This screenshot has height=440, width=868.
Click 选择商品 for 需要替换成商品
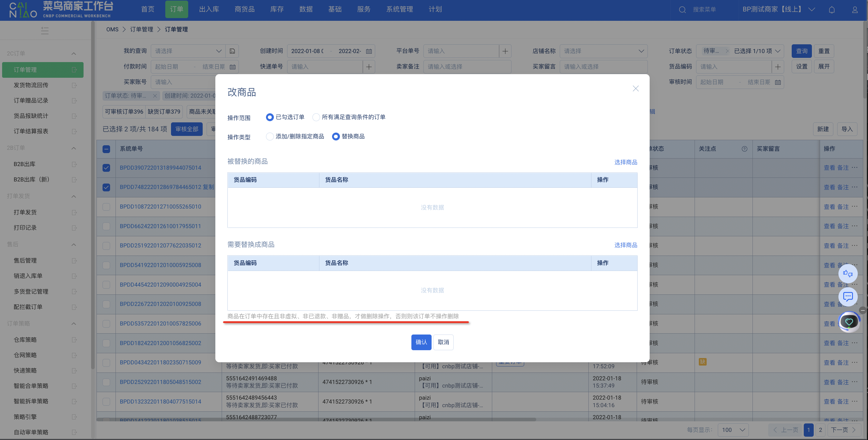[626, 245]
